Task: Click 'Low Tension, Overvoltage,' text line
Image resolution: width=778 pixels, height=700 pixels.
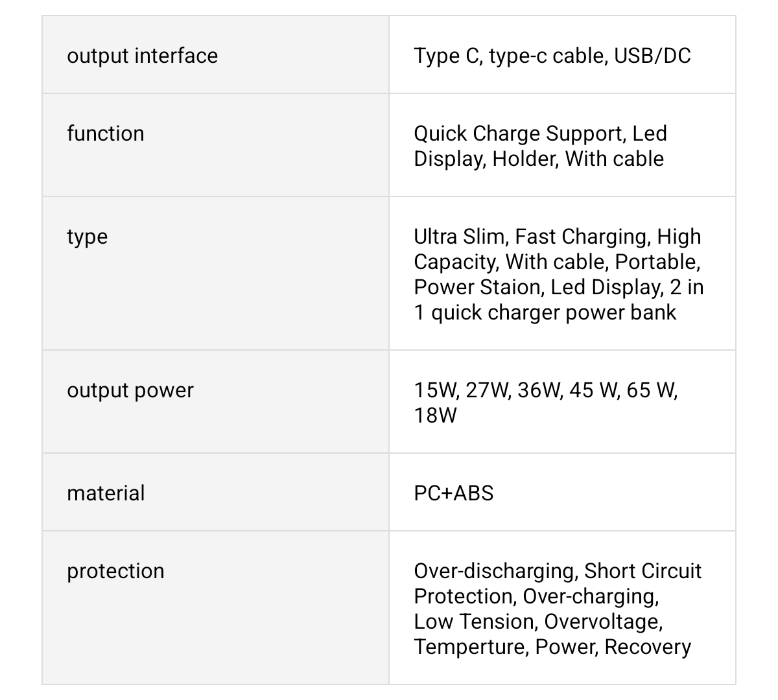Action: [x=538, y=622]
